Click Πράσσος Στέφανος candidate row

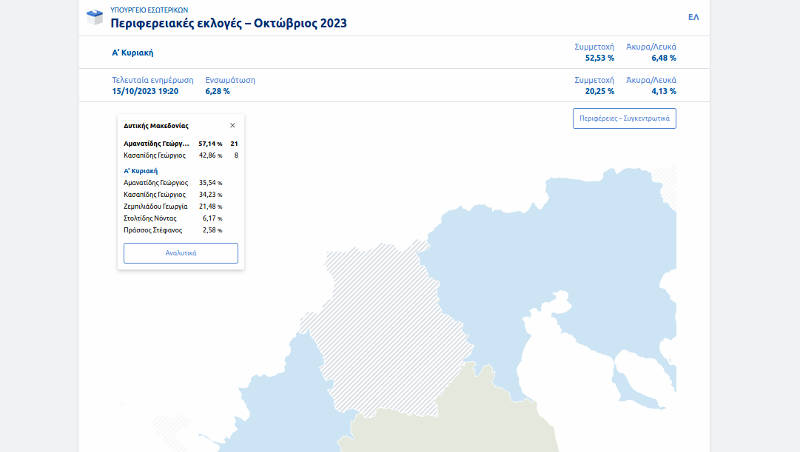pos(172,229)
